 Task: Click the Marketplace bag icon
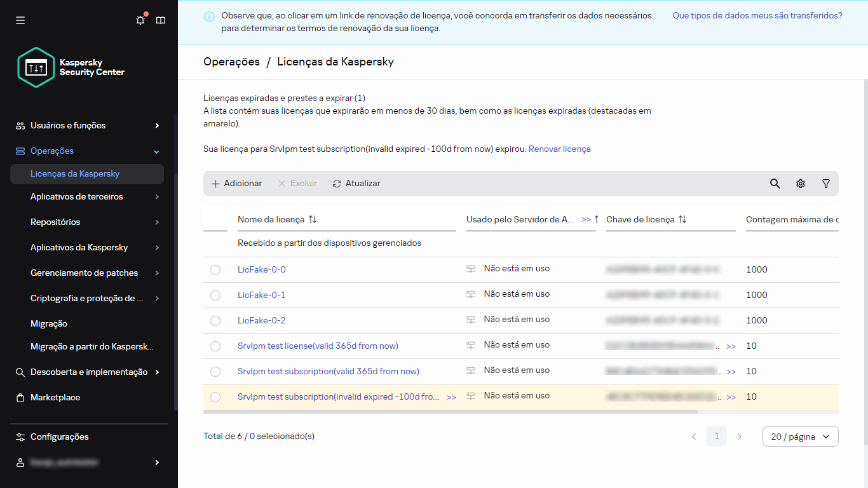[20, 398]
